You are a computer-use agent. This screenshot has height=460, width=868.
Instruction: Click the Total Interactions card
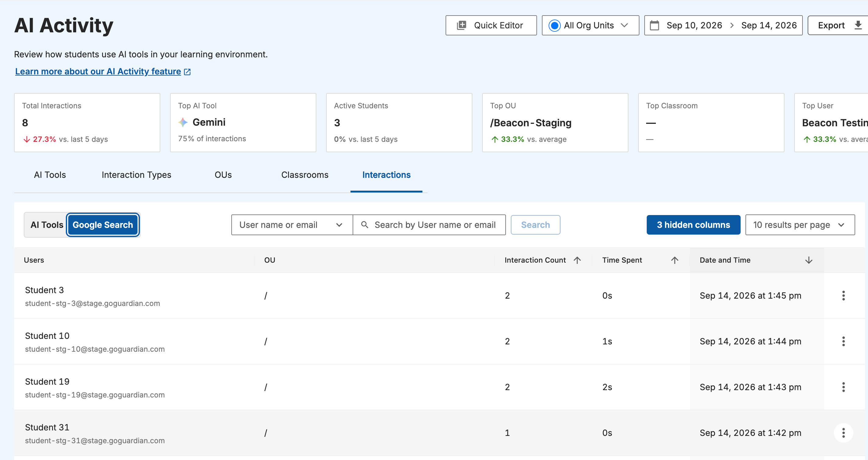(x=87, y=122)
